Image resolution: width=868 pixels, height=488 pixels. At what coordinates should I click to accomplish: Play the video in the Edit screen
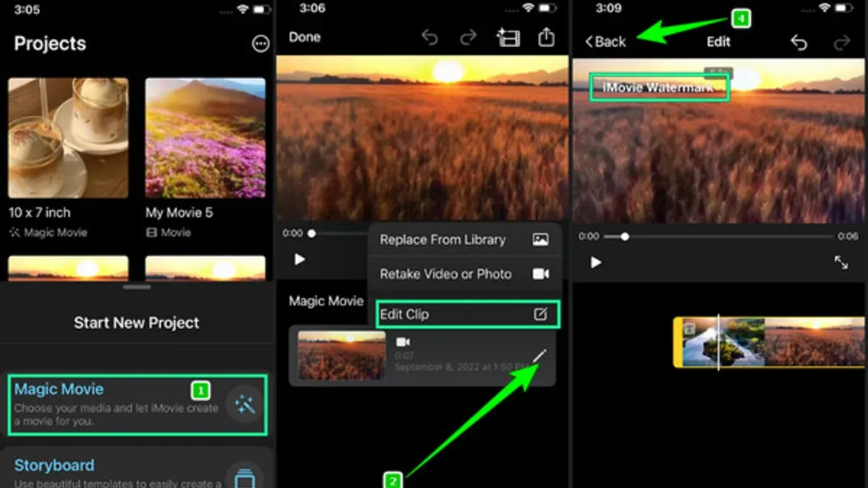[595, 262]
